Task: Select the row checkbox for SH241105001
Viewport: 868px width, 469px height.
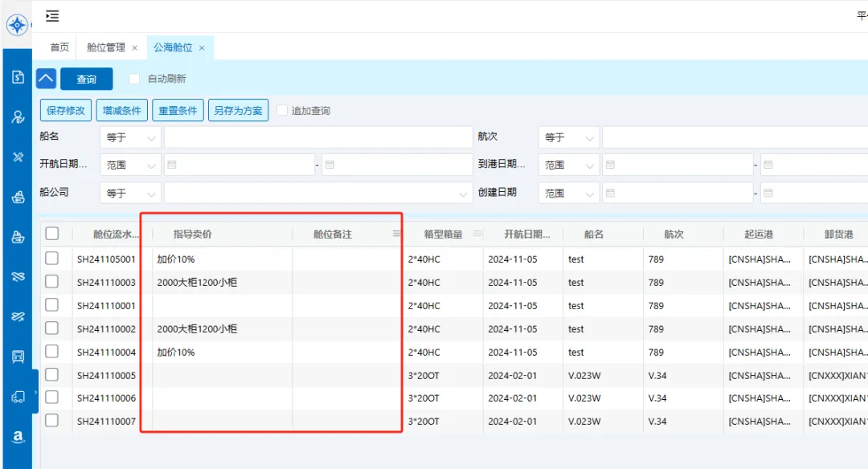Action: point(52,259)
